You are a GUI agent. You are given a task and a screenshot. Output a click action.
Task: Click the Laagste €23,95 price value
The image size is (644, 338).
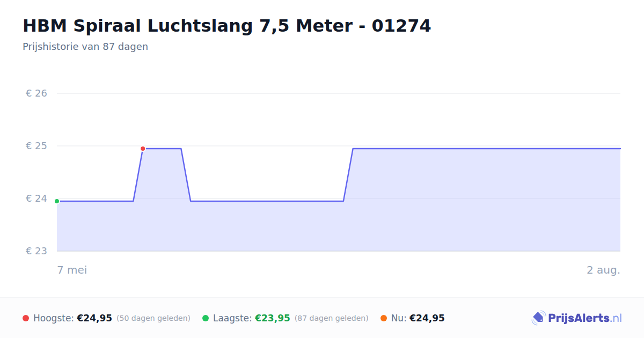pyautogui.click(x=273, y=318)
